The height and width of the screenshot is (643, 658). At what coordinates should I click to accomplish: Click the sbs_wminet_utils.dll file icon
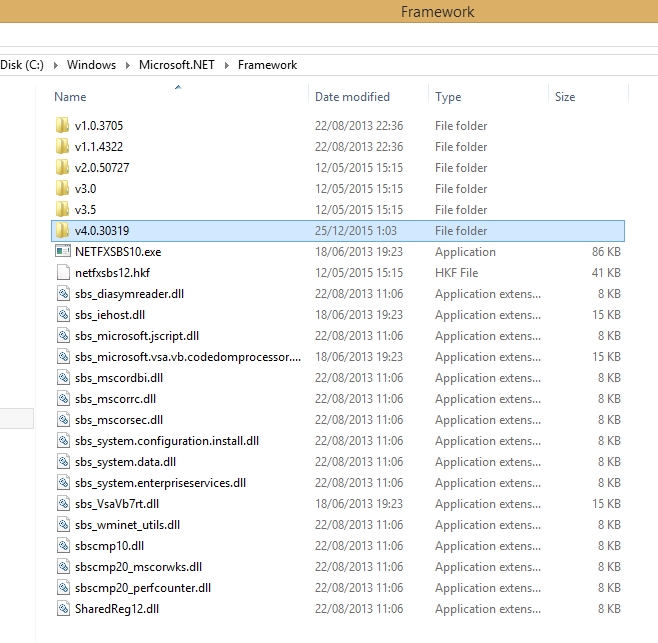click(x=63, y=524)
